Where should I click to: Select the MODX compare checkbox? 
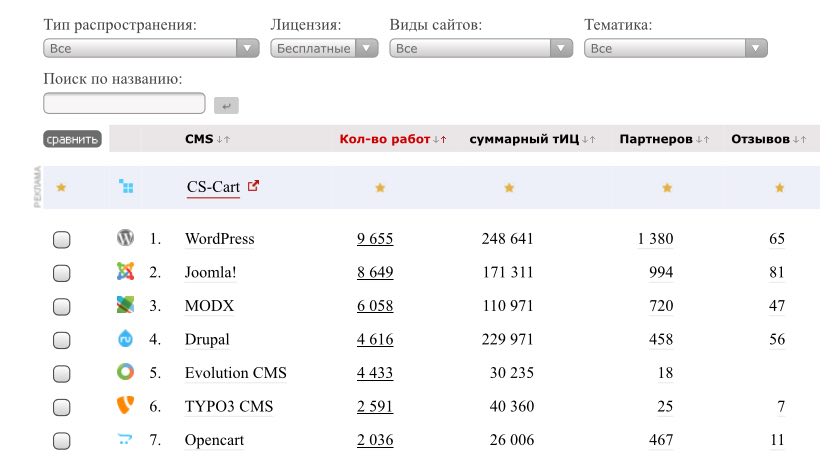click(x=62, y=307)
